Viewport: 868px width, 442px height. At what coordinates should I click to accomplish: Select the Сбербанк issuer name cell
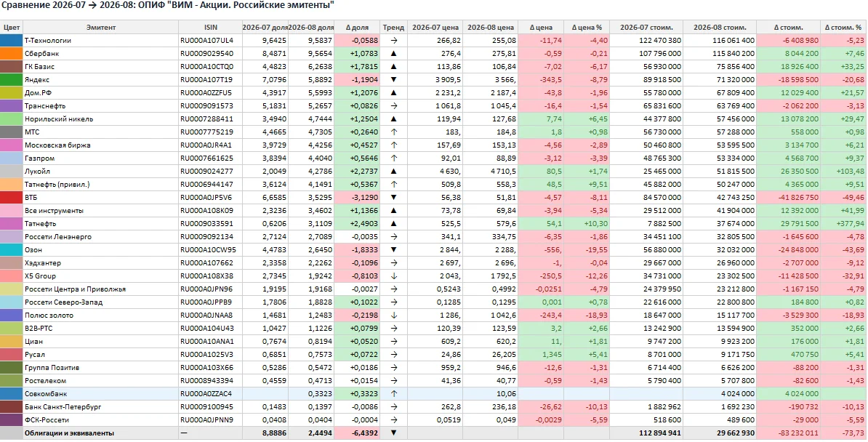(101, 54)
